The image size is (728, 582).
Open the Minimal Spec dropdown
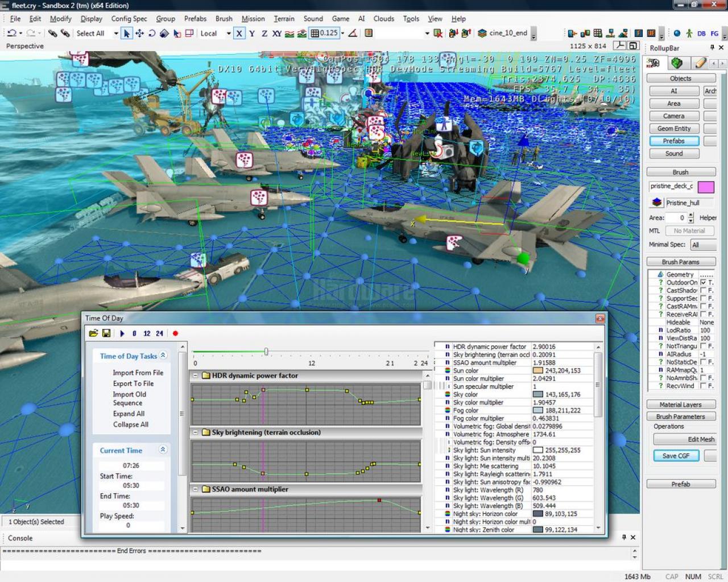[703, 245]
